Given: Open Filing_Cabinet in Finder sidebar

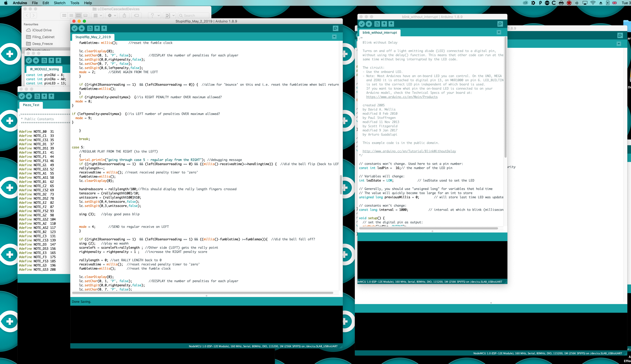Looking at the screenshot, I should (40, 37).
